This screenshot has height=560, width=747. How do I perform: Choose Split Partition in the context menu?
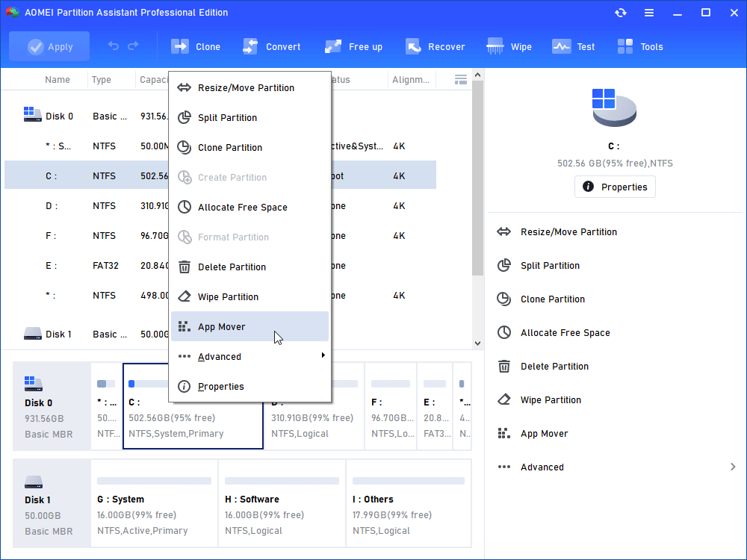click(249, 118)
